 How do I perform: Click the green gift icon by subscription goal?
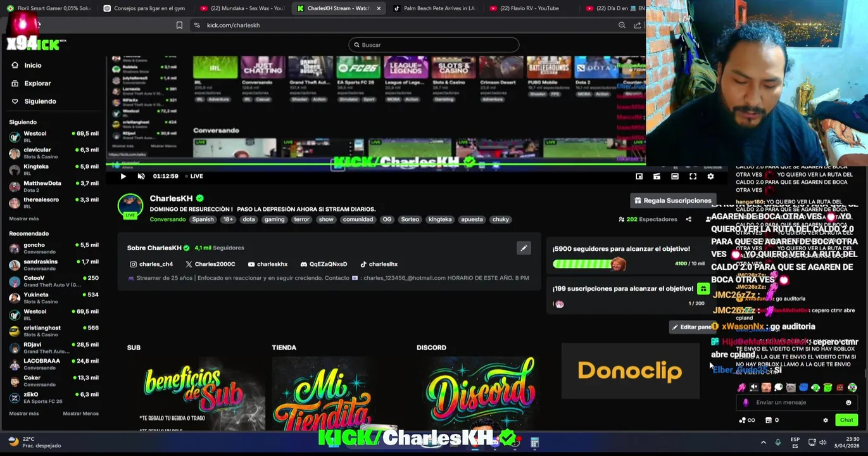point(703,289)
